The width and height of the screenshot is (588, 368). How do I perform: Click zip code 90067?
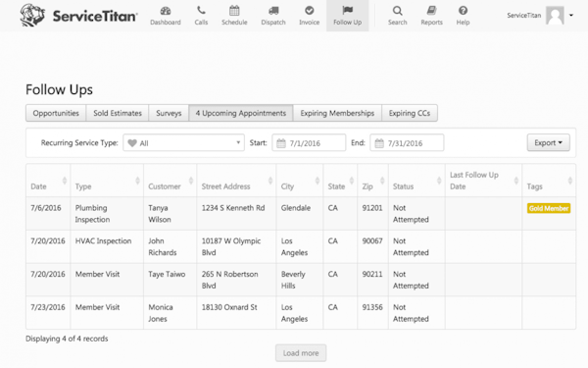(x=372, y=241)
